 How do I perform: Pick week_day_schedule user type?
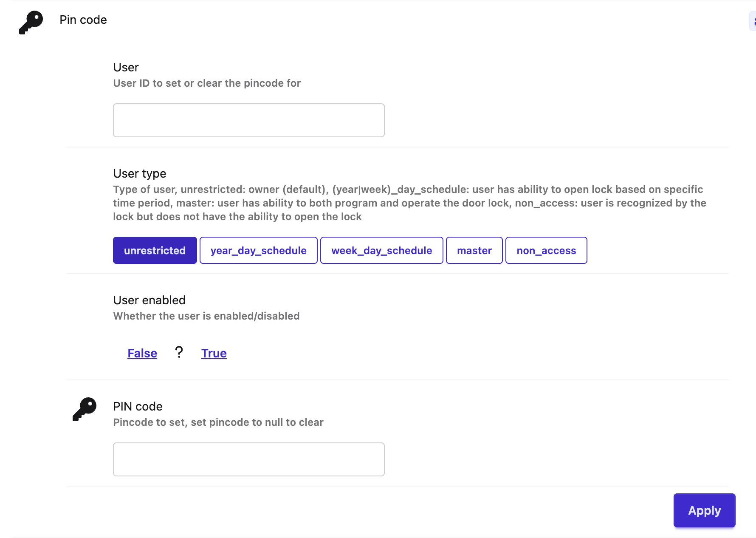click(x=381, y=250)
